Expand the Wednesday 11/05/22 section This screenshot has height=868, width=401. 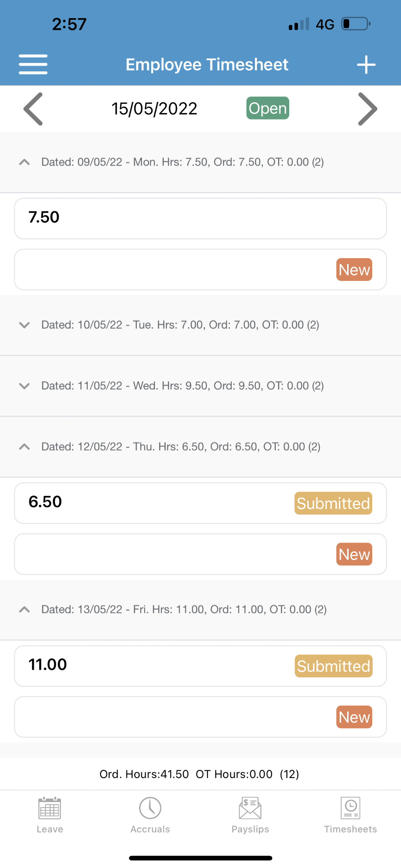pos(25,386)
